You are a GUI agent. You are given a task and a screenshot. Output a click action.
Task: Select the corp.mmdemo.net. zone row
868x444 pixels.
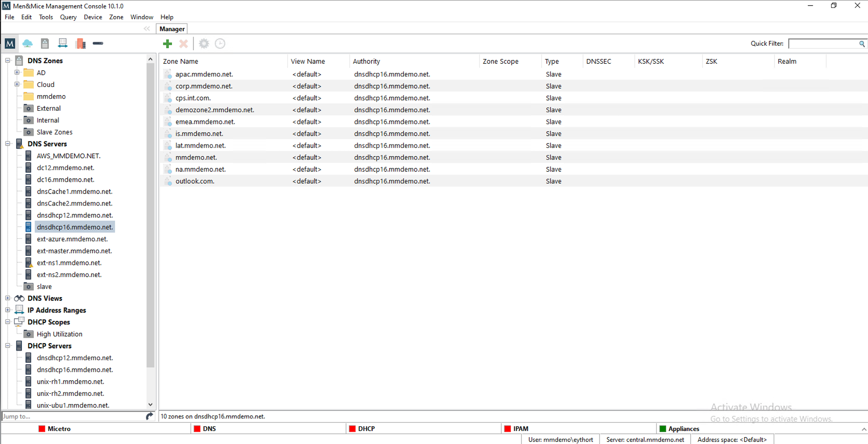click(514, 86)
